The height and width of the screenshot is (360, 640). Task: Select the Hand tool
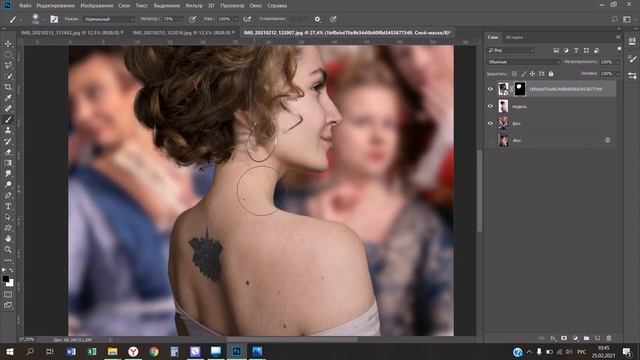point(8,238)
